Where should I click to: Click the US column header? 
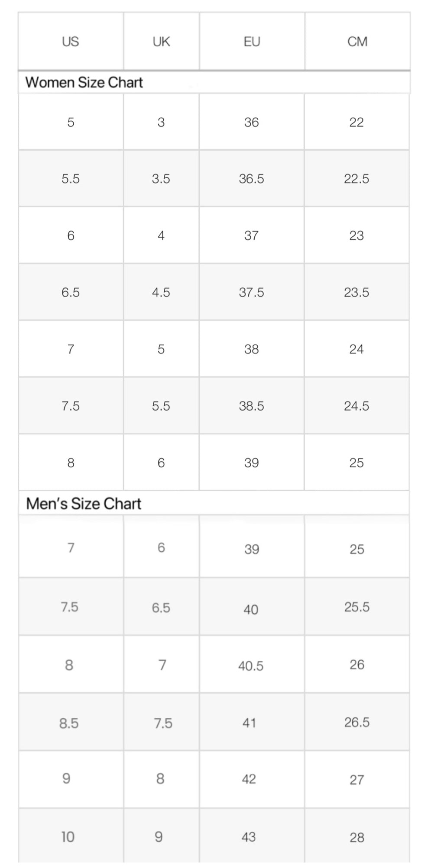click(x=71, y=42)
